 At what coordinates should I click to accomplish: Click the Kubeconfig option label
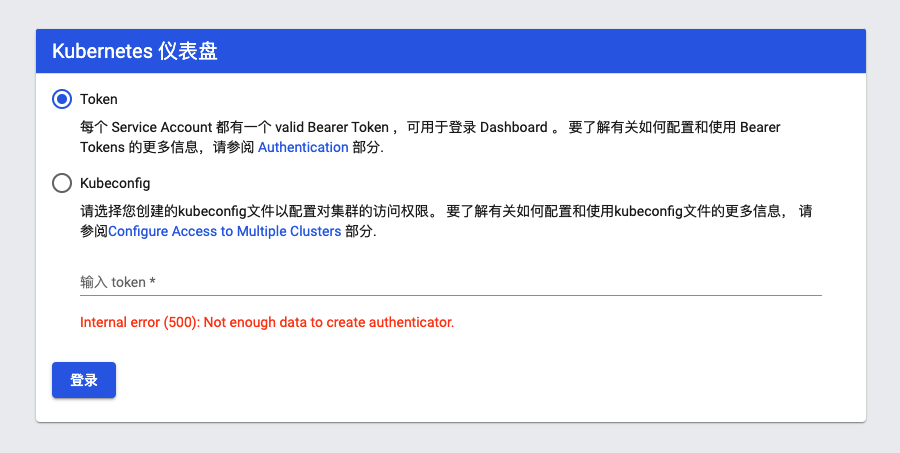[115, 183]
